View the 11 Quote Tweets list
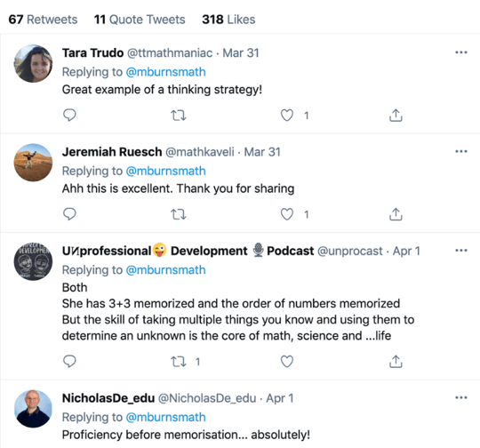The width and height of the screenshot is (480, 448). click(x=140, y=20)
